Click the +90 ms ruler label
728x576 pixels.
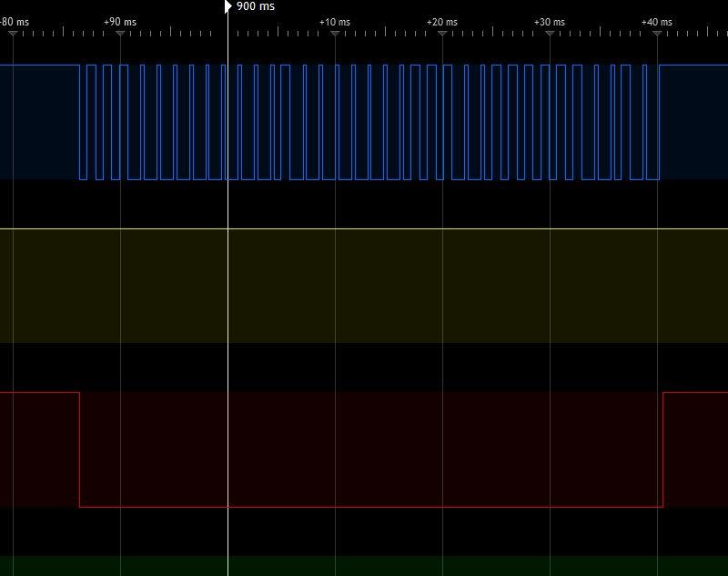120,22
